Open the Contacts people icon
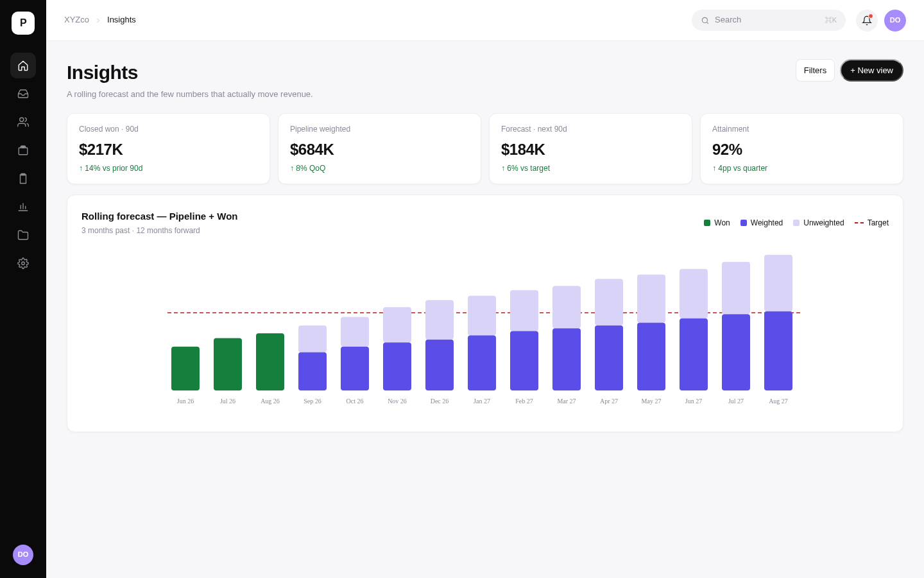 click(23, 122)
